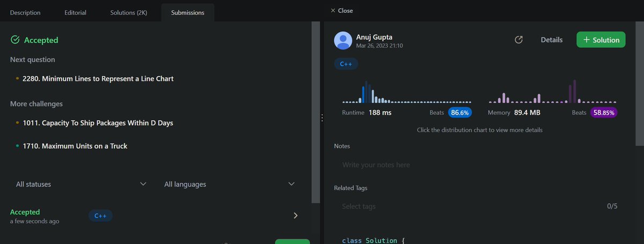Open the All languages dropdown
The height and width of the screenshot is (244, 644).
[x=230, y=184]
